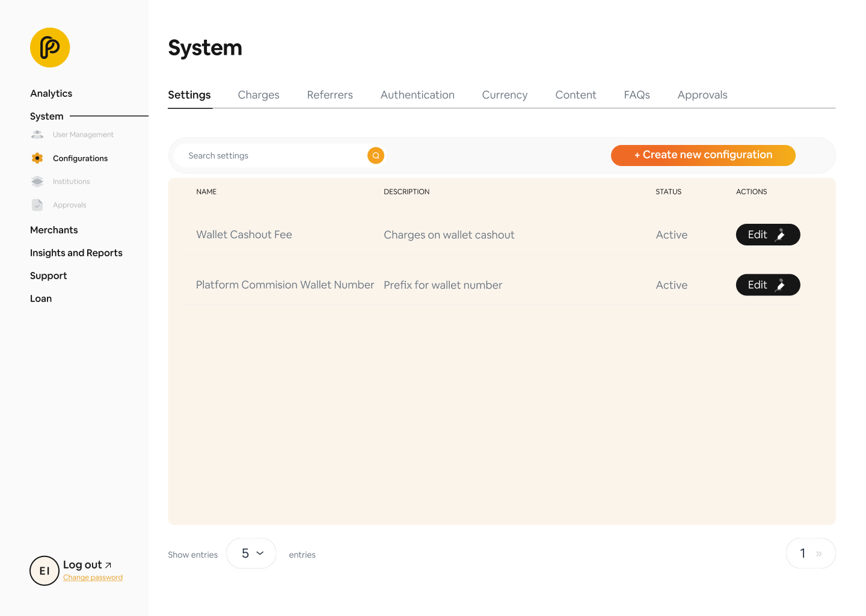Open the Approvals tab in top bar
Screen dimensions: 866x616
coord(702,95)
